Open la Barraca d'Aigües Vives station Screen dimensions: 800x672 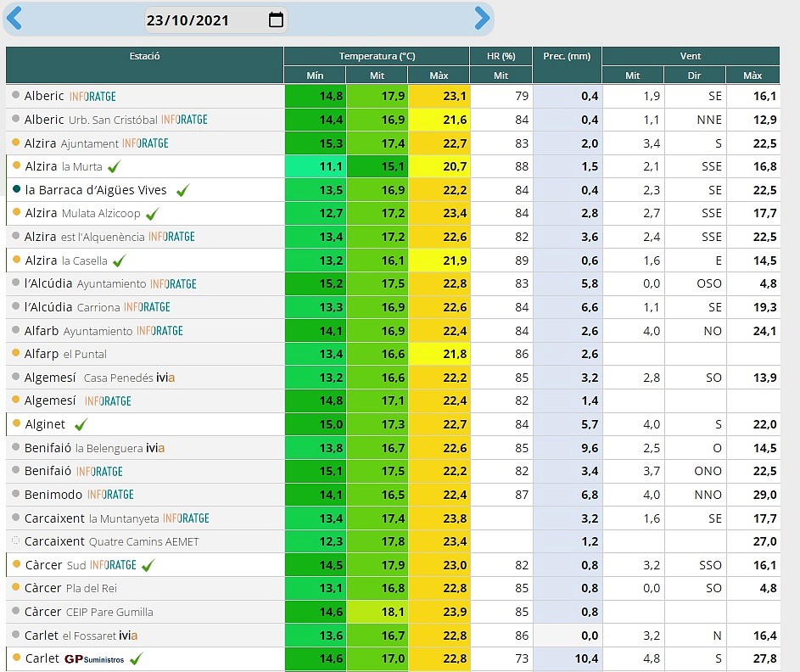96,190
